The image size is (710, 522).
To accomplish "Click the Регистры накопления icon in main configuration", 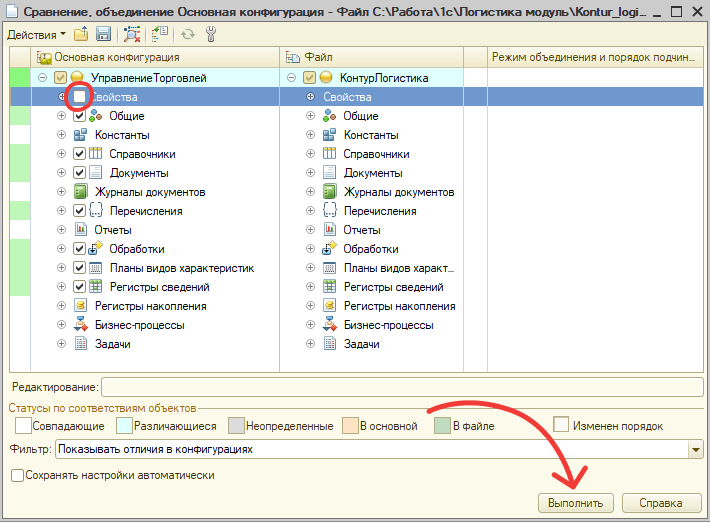I will click(x=81, y=306).
